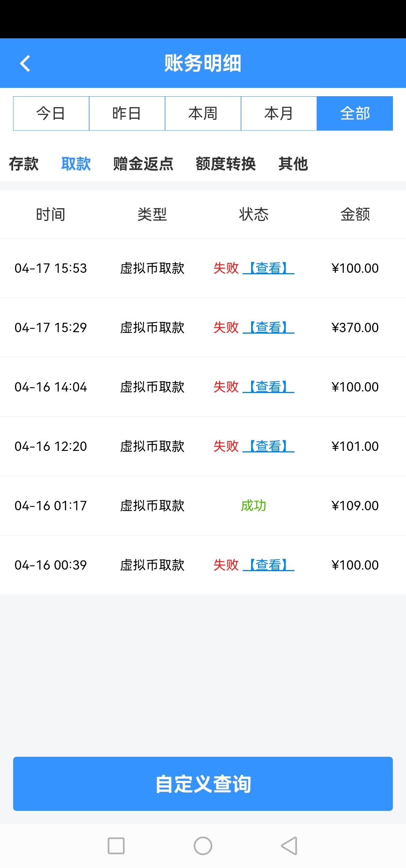This screenshot has width=406, height=868.
Task: Click 查看 link for ¥370.00 withdrawal
Action: [x=268, y=328]
